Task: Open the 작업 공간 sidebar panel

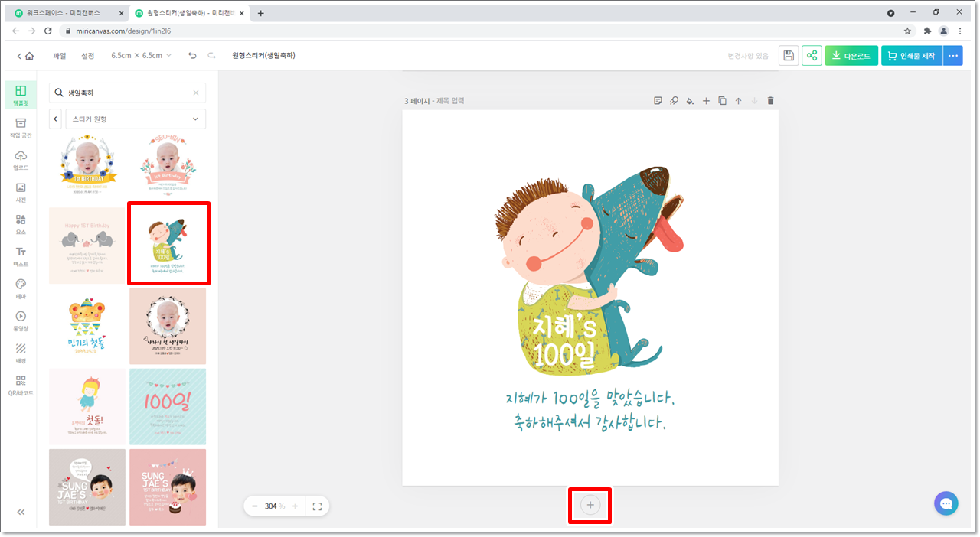Action: coord(21,127)
